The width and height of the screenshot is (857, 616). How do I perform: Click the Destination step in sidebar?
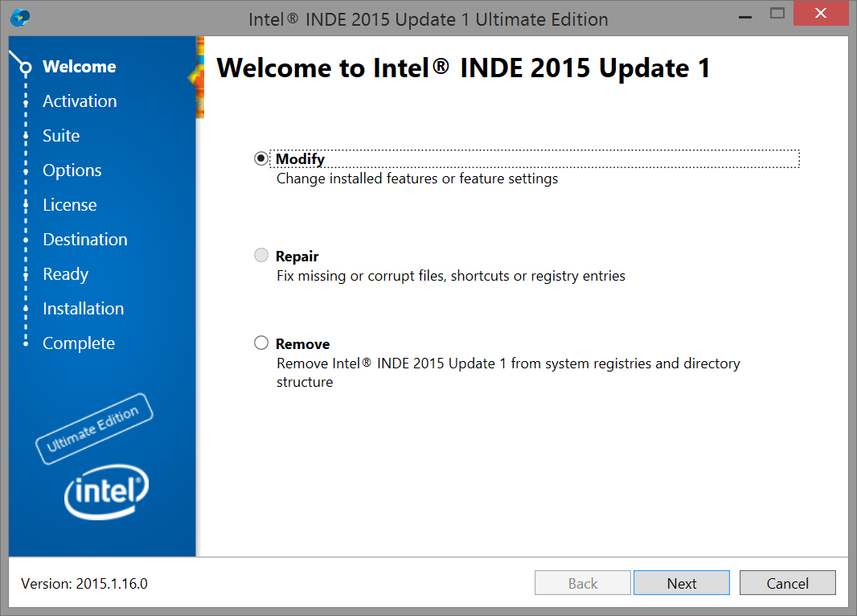pyautogui.click(x=85, y=240)
